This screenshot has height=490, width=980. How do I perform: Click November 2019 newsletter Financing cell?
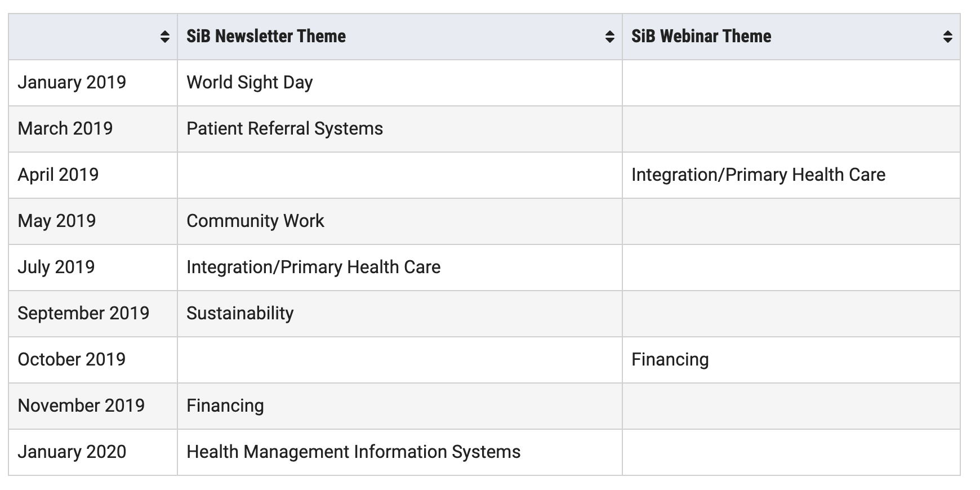400,406
